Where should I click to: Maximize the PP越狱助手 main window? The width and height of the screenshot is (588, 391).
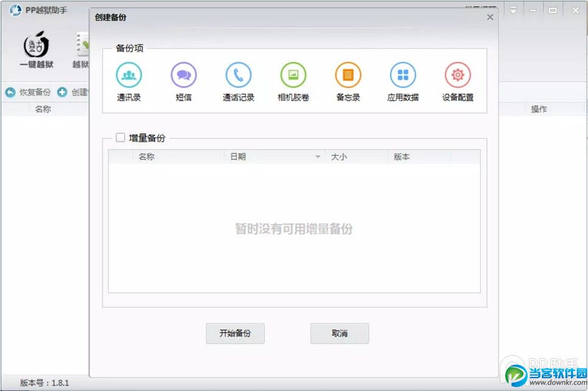(x=553, y=10)
